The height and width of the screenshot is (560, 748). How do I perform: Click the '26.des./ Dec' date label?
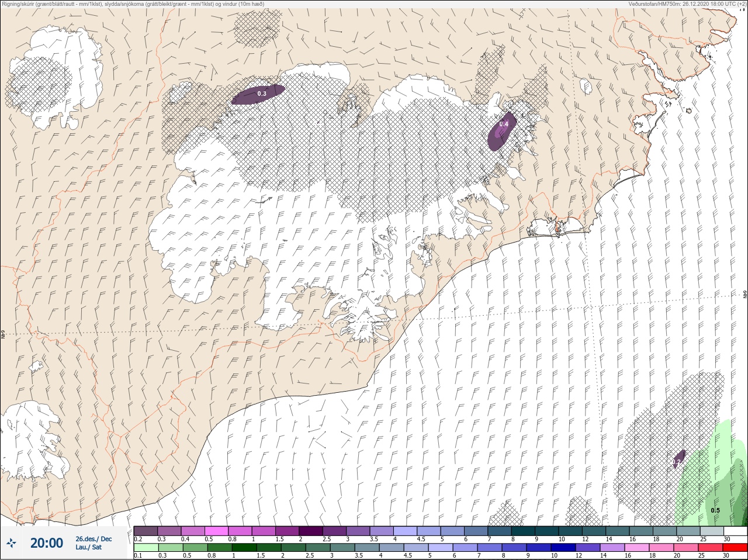tap(93, 539)
